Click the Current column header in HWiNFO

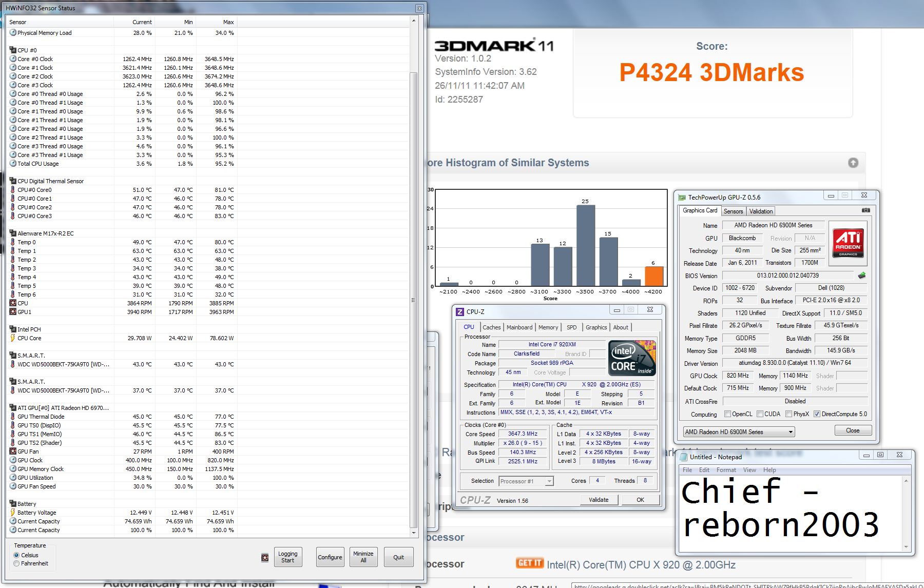coord(134,22)
